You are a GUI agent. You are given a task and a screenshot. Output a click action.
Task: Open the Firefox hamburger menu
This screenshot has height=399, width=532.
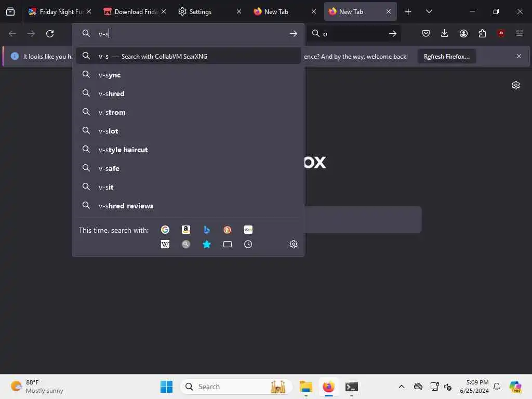[520, 33]
